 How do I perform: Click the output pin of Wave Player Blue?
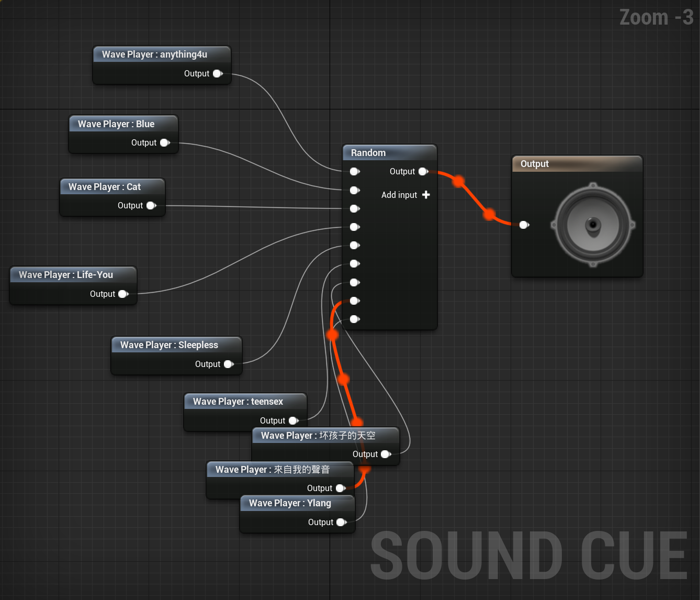(x=165, y=142)
